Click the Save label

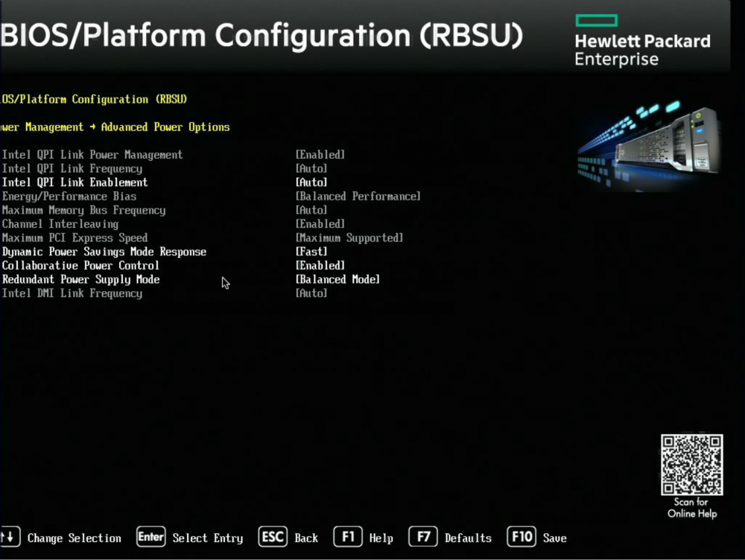pyautogui.click(x=554, y=538)
